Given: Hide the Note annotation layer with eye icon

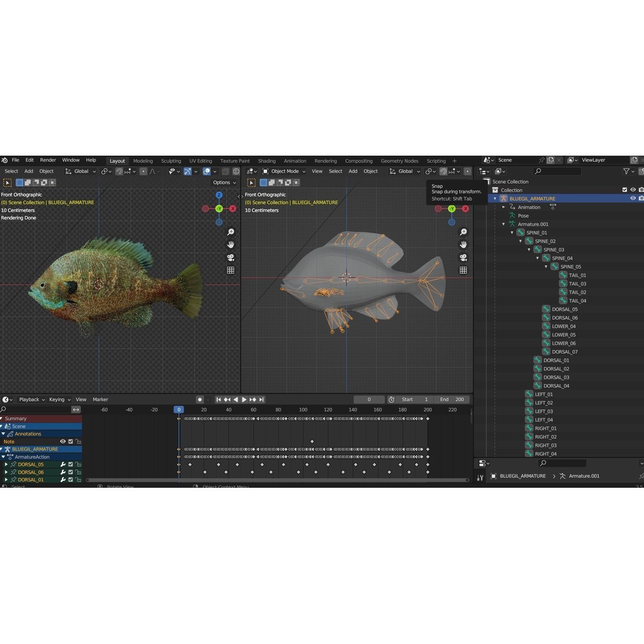Looking at the screenshot, I should click(63, 441).
